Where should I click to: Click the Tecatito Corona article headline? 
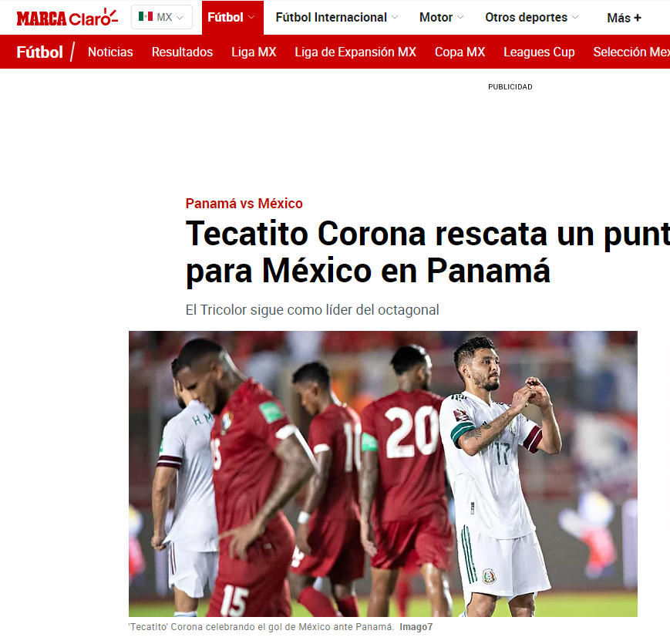pos(428,252)
